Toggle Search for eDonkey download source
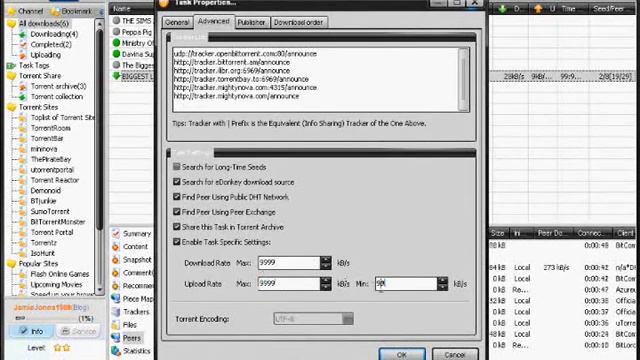 coord(177,182)
